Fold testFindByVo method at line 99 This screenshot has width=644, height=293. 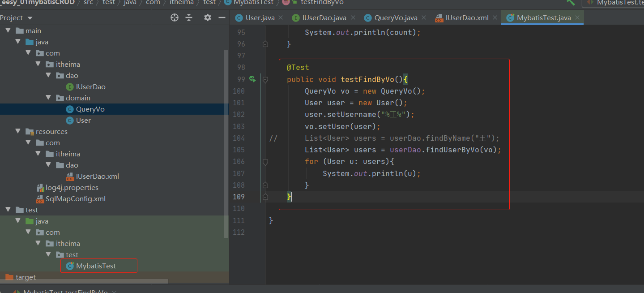265,79
